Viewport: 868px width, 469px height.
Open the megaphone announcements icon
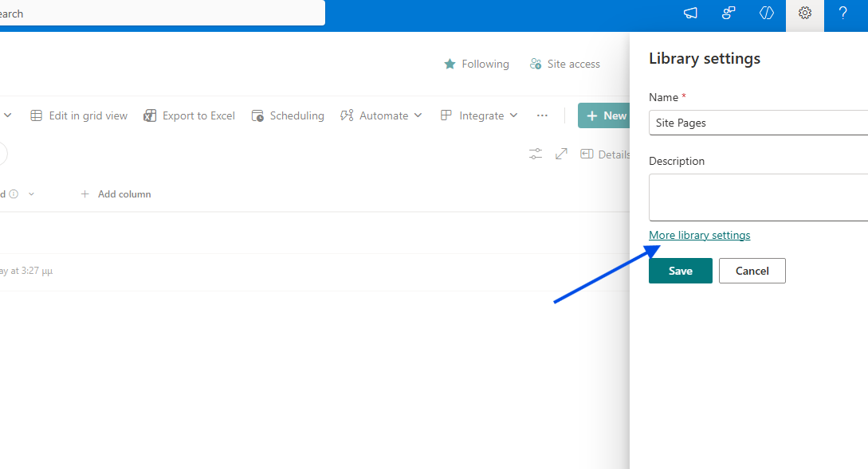pyautogui.click(x=690, y=14)
